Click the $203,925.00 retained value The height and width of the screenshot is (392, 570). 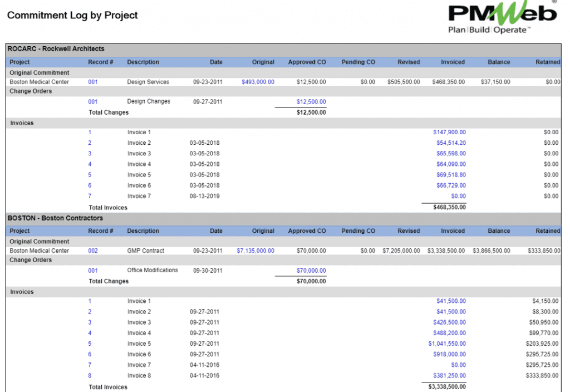(x=542, y=344)
